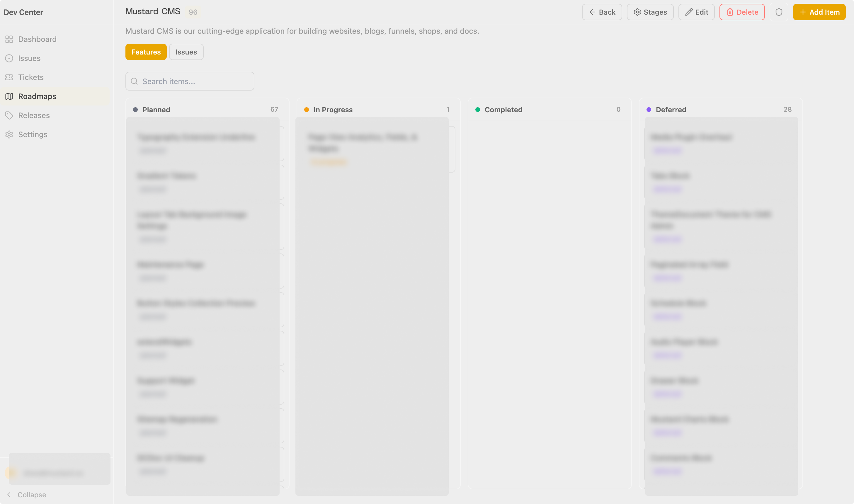The width and height of the screenshot is (854, 504).
Task: Toggle the Planned column status dot
Action: [x=135, y=109]
